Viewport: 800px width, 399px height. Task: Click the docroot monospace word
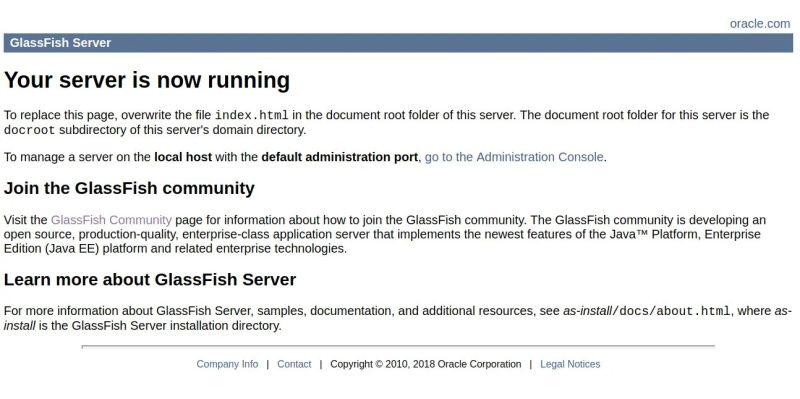point(29,130)
